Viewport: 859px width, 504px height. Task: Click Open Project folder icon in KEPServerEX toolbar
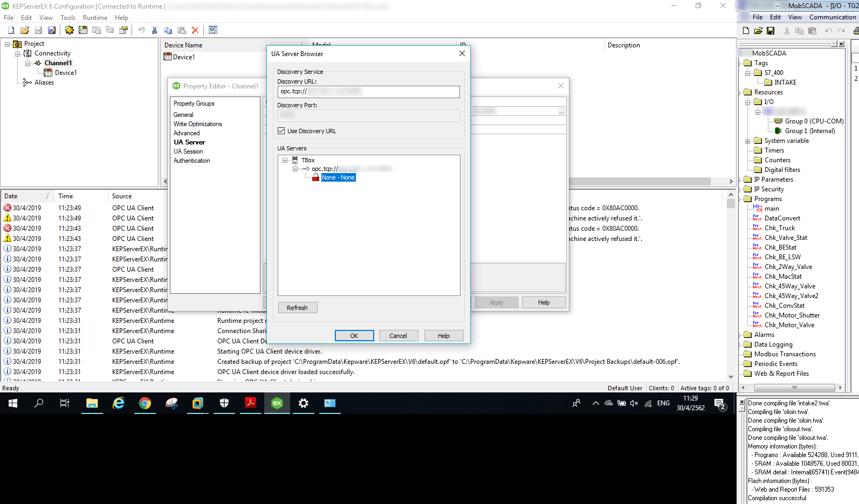[x=25, y=30]
